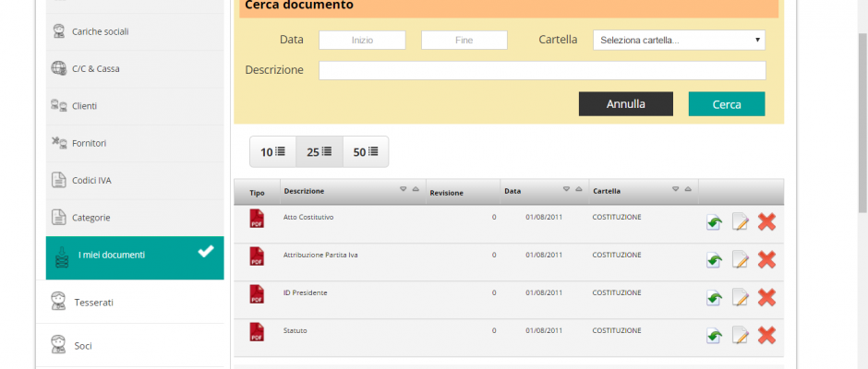Click the Statuto description text
The width and height of the screenshot is (868, 369).
[295, 330]
